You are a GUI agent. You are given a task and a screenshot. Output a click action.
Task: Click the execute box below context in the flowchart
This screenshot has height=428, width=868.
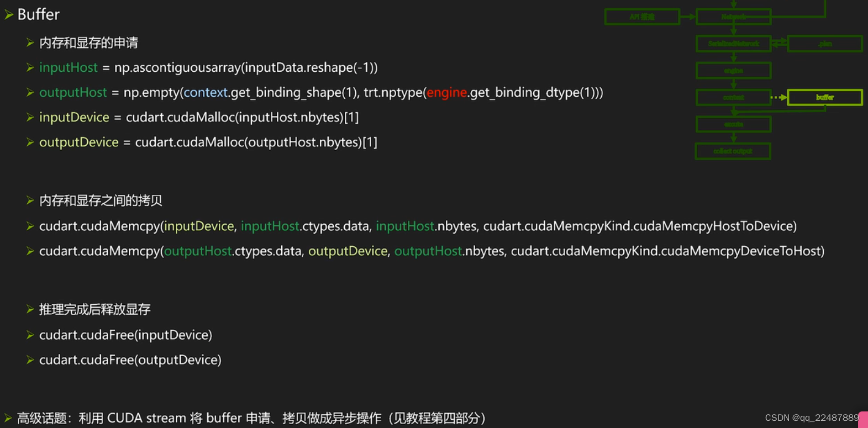pos(734,124)
